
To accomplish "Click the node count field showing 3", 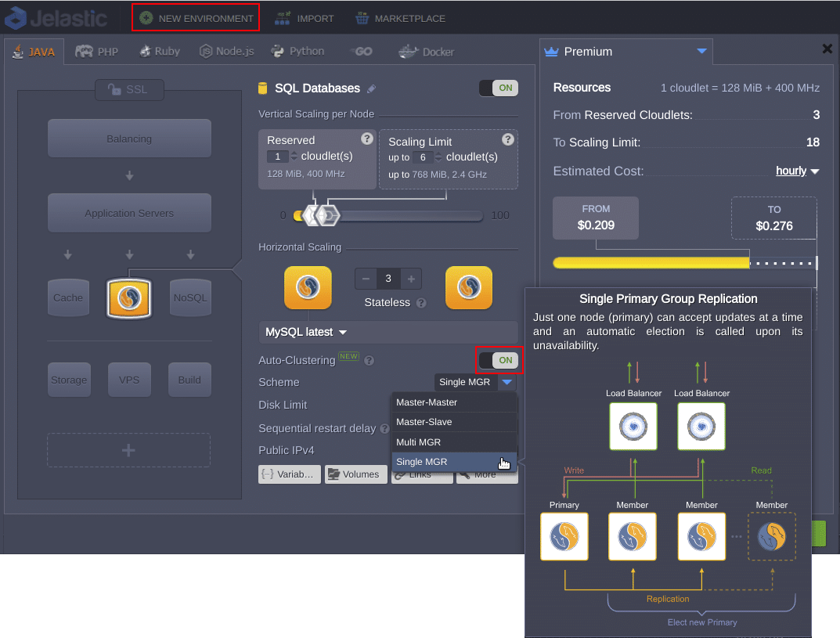I will point(388,279).
